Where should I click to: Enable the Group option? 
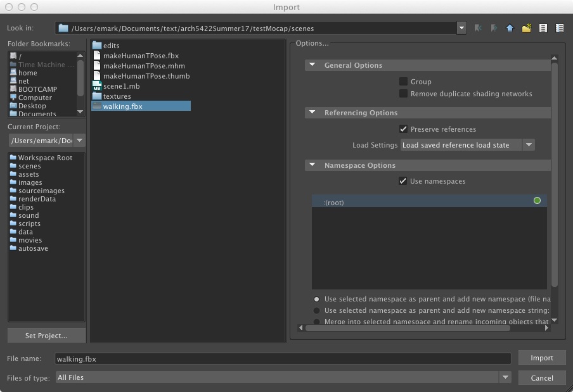point(404,82)
